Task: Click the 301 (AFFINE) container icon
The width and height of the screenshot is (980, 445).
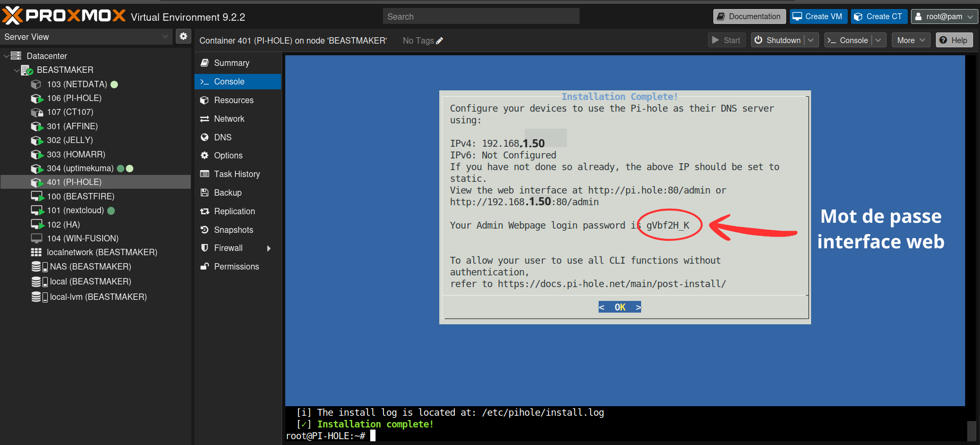Action: (37, 127)
